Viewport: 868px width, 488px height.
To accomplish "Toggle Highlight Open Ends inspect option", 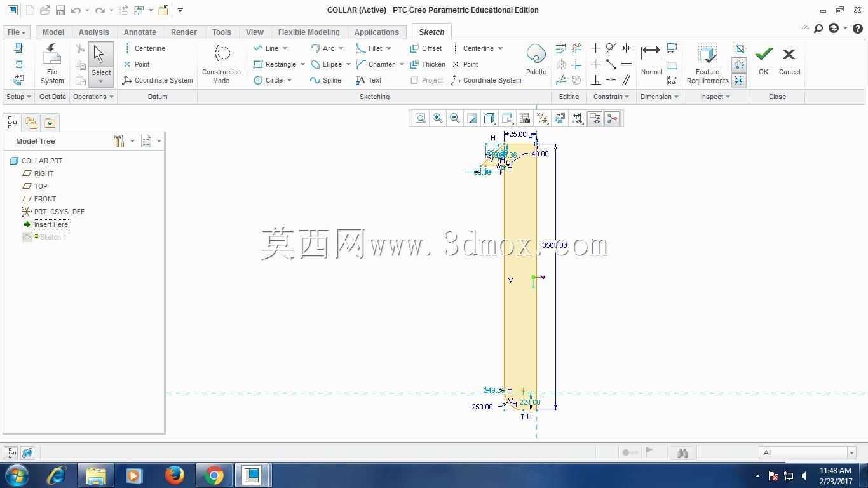I will pyautogui.click(x=739, y=64).
